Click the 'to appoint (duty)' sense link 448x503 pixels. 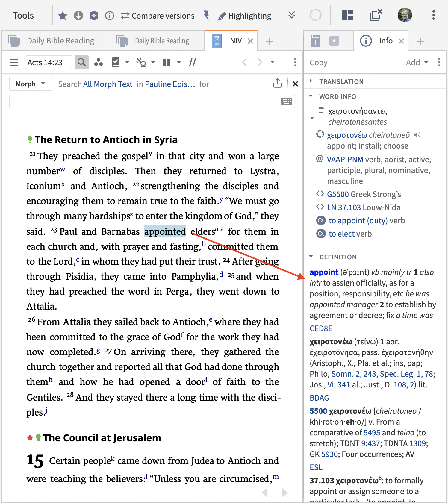[358, 221]
